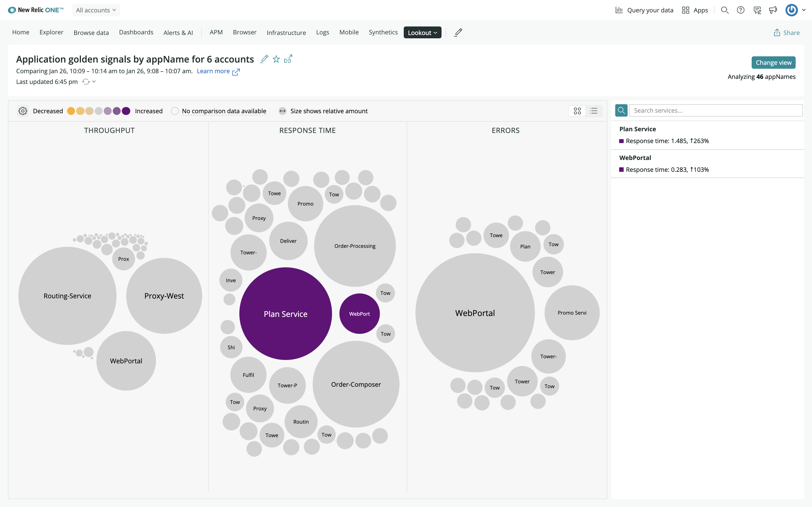Click the pencil icon beside Lookout
Screen dimensions: 812x507
pyautogui.click(x=458, y=32)
